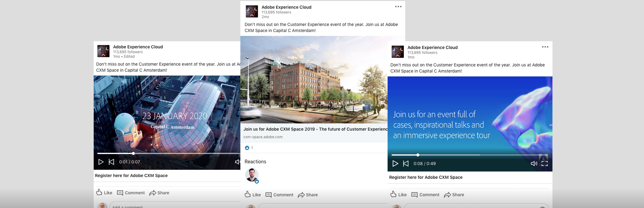The width and height of the screenshot is (644, 208).
Task: Open Adobe Experience Cloud page from 2mo post
Action: pyautogui.click(x=286, y=7)
